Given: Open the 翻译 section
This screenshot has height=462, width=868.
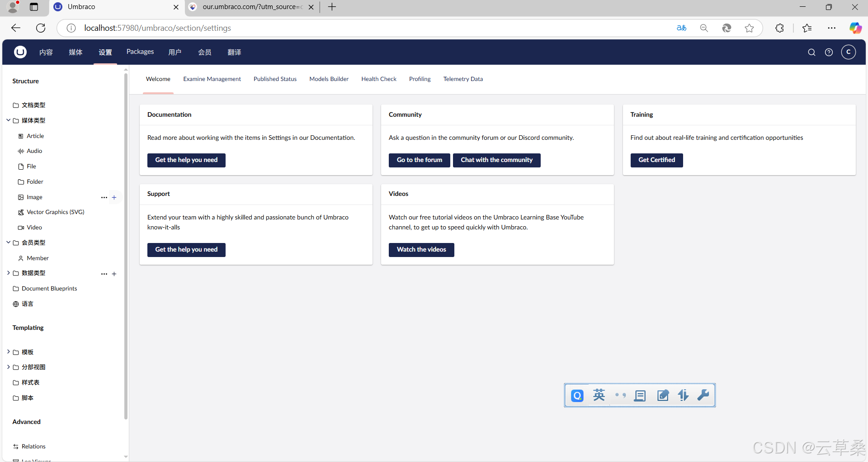Looking at the screenshot, I should (234, 52).
